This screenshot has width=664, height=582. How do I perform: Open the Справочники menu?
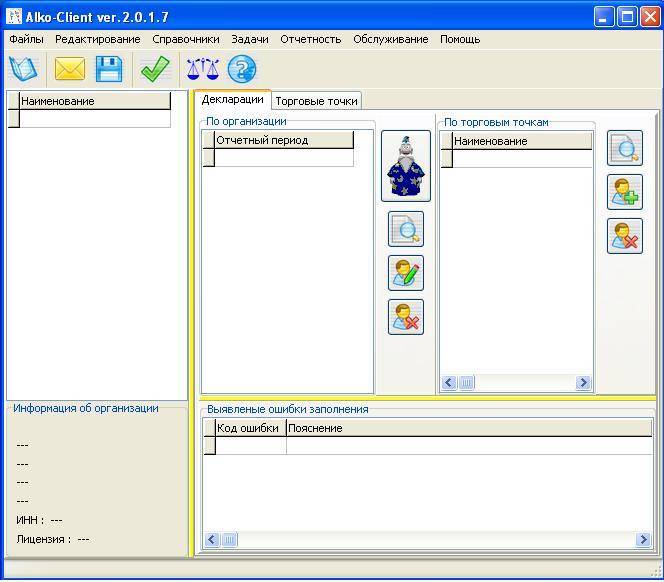[x=186, y=39]
